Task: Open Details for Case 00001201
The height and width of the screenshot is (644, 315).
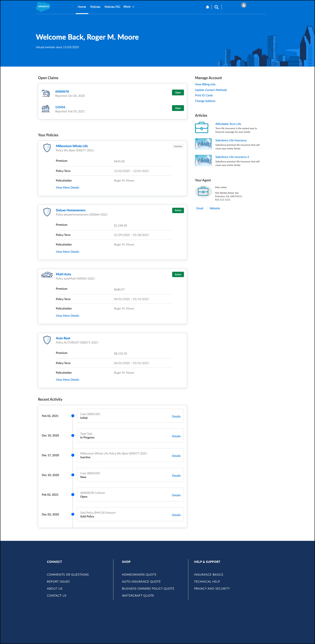Action: click(176, 416)
